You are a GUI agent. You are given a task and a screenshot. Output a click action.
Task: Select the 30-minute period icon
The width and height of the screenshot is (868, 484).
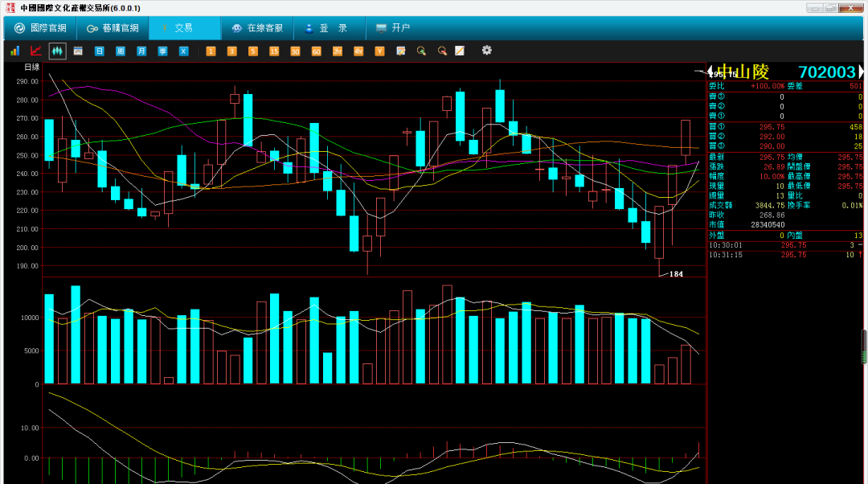[295, 51]
